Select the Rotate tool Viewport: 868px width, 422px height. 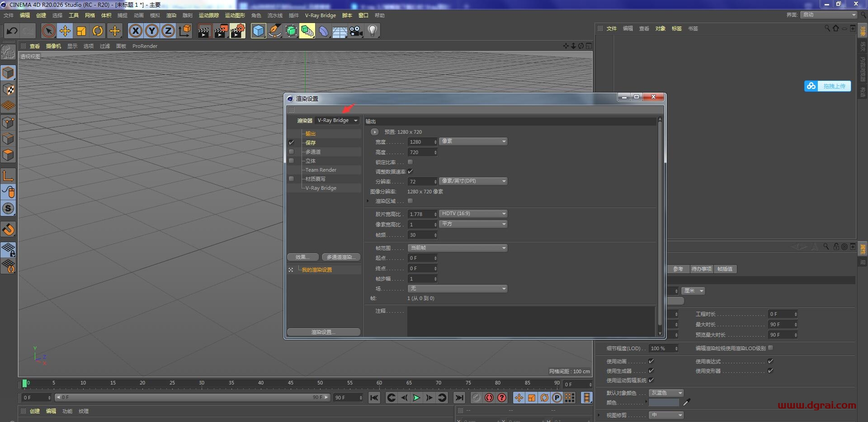[x=98, y=31]
